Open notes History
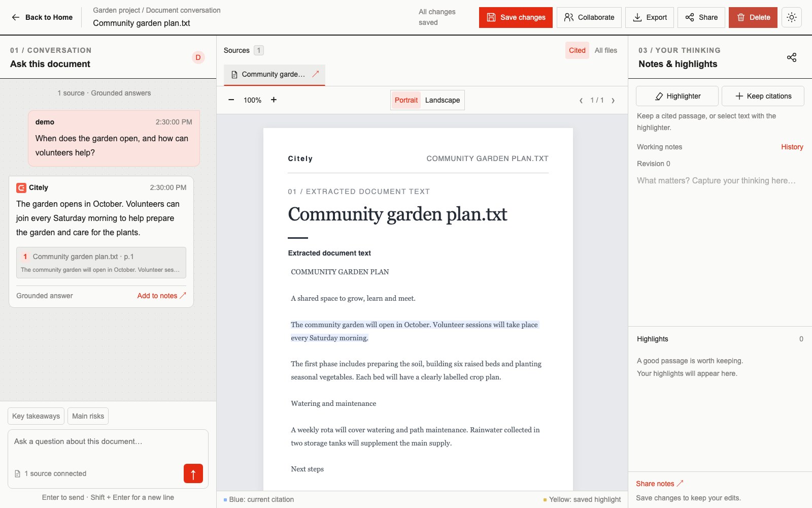812x508 pixels. click(x=792, y=147)
